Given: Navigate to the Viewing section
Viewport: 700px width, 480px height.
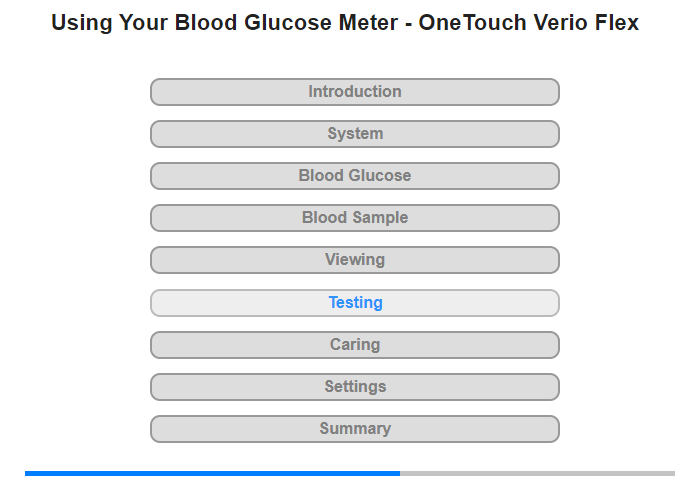Looking at the screenshot, I should (354, 260).
